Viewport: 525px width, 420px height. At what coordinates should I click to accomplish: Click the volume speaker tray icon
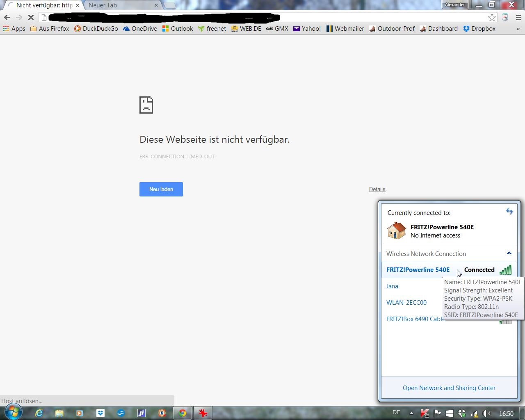(486, 413)
